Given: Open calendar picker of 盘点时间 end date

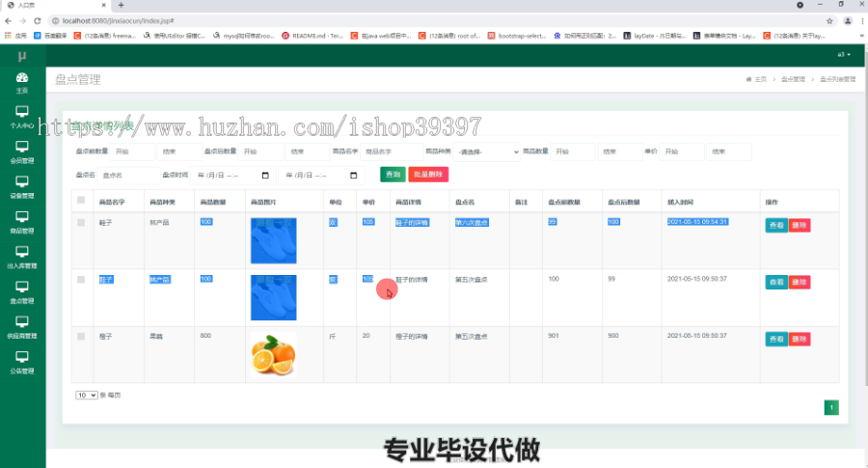Looking at the screenshot, I should coord(354,175).
